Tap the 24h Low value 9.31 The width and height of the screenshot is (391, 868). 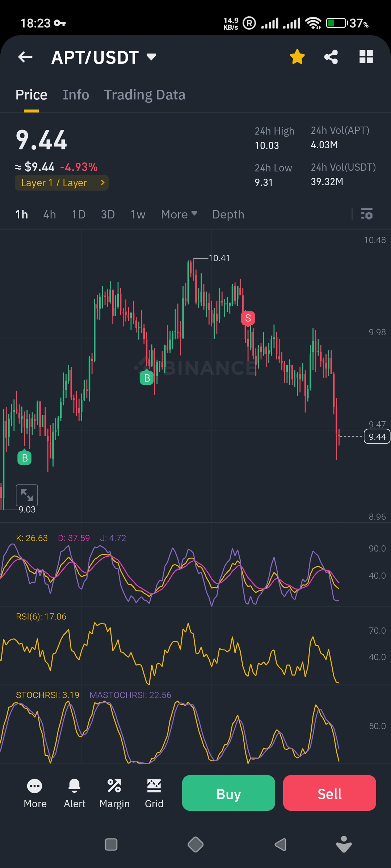[264, 182]
